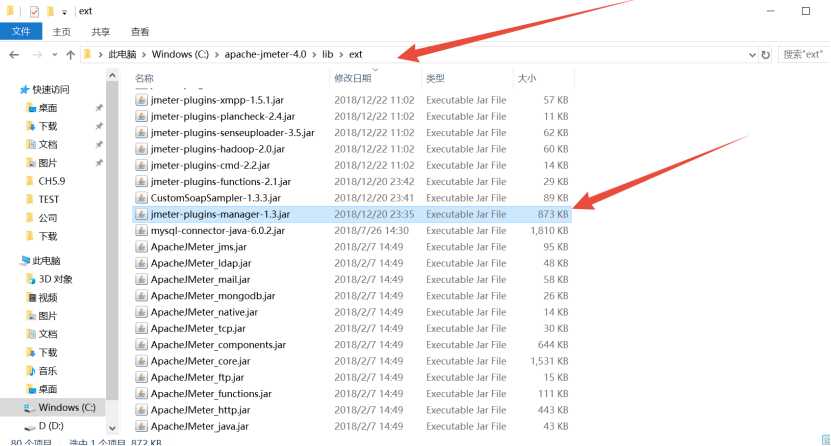Image resolution: width=831 pixels, height=446 pixels.
Task: Click the search "ext" input box
Action: [x=803, y=55]
